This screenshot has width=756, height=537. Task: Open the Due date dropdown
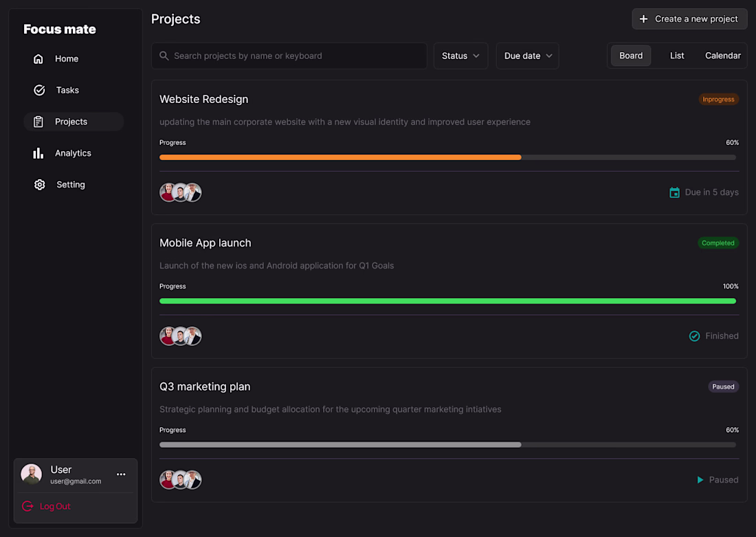527,56
